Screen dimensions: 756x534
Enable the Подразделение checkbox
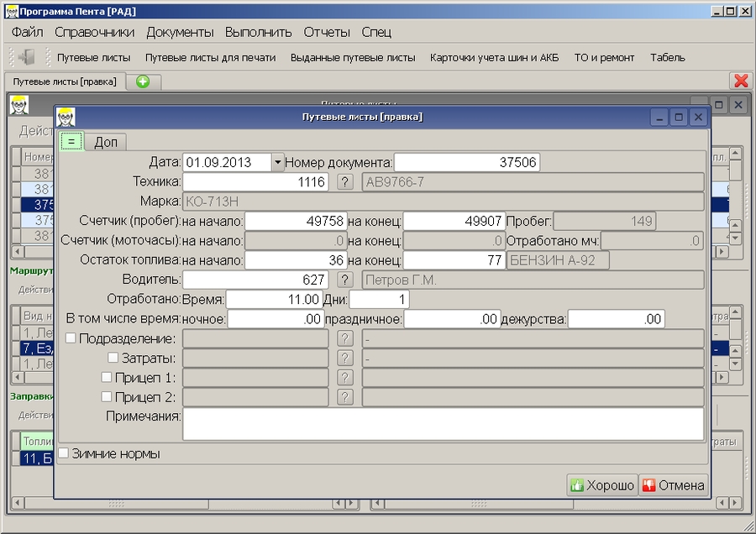pyautogui.click(x=70, y=338)
